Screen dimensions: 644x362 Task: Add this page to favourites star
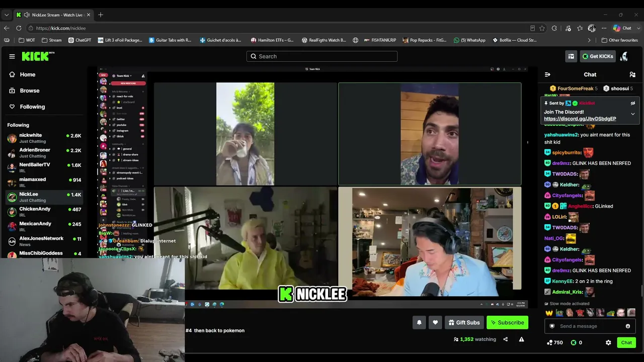pyautogui.click(x=542, y=28)
